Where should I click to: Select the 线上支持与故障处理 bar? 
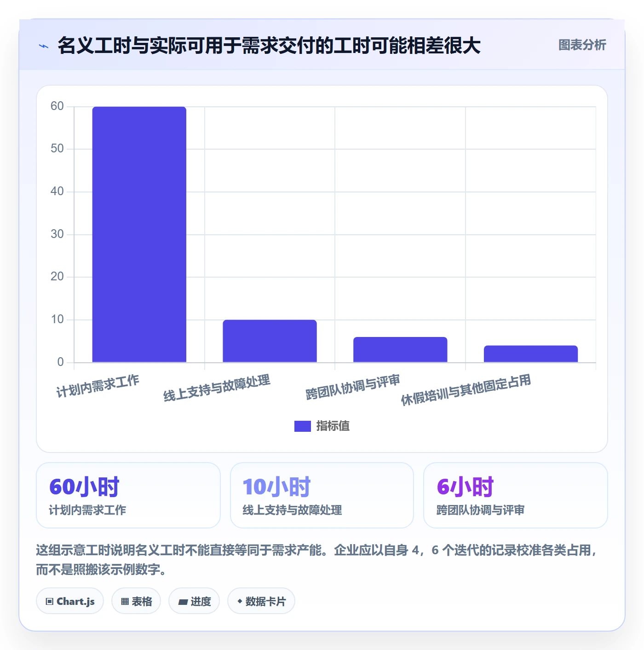pos(270,341)
